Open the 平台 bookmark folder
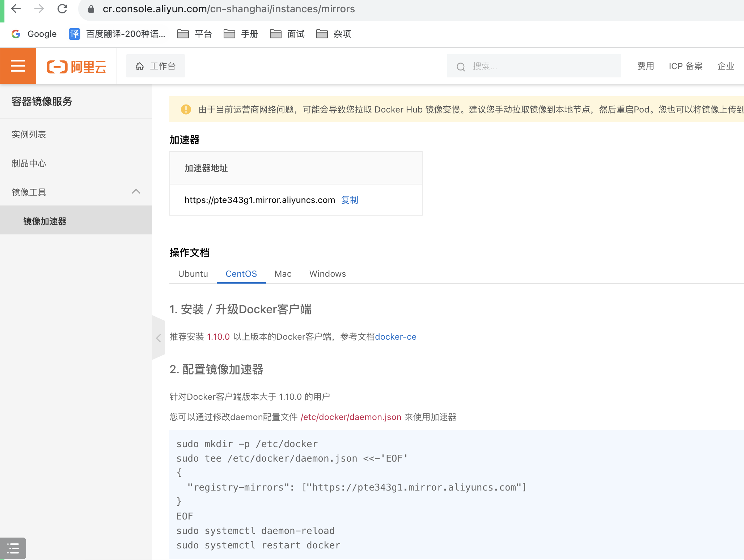This screenshot has height=560, width=744. point(194,34)
